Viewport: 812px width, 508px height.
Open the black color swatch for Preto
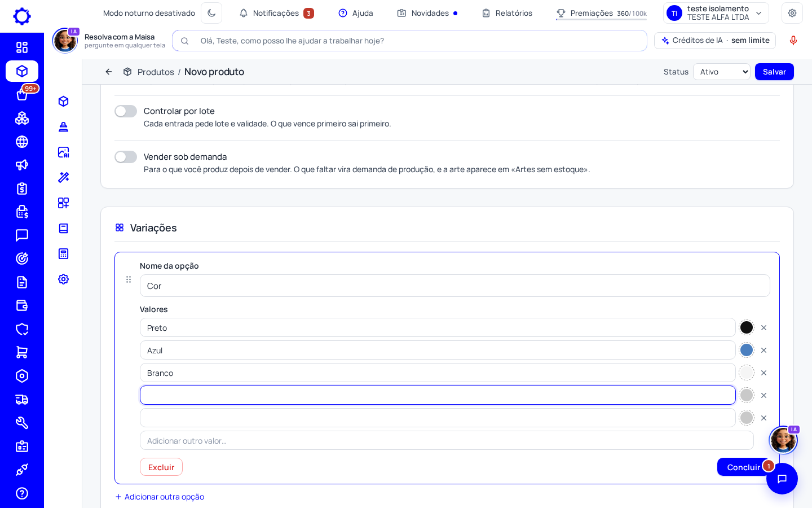[x=747, y=327]
